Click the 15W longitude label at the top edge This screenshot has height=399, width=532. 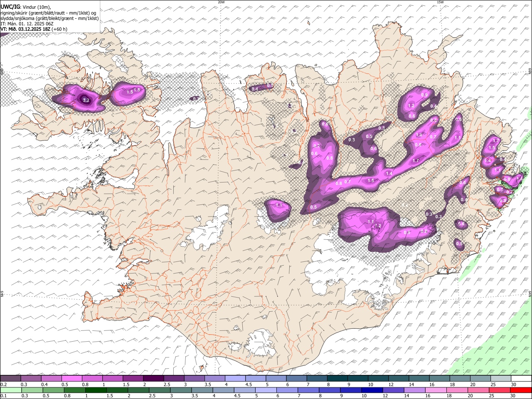440,2
